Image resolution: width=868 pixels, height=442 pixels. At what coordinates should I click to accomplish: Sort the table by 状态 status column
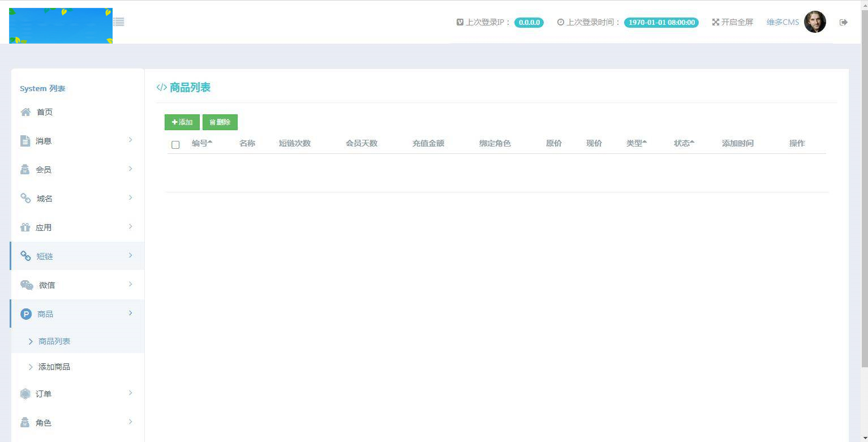tap(683, 143)
